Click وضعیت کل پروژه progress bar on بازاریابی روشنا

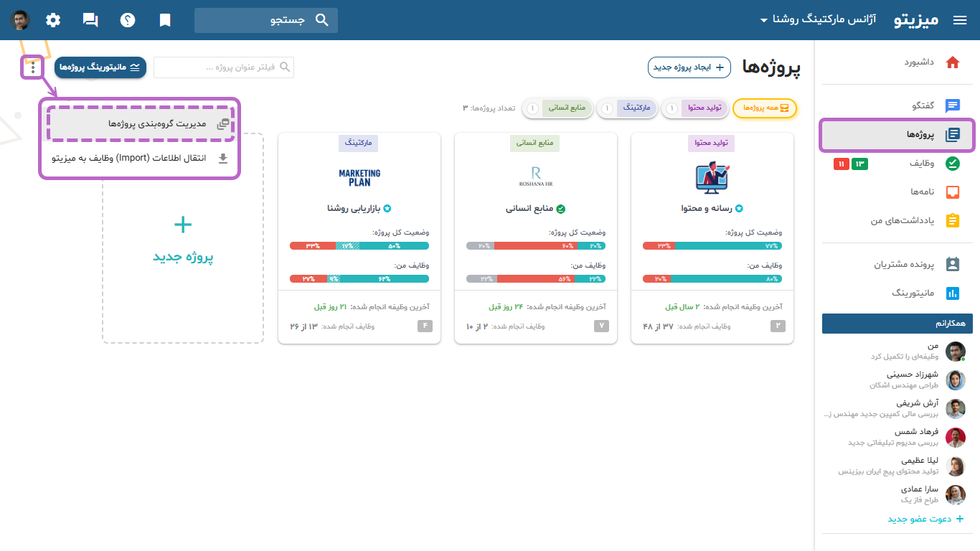coord(359,246)
